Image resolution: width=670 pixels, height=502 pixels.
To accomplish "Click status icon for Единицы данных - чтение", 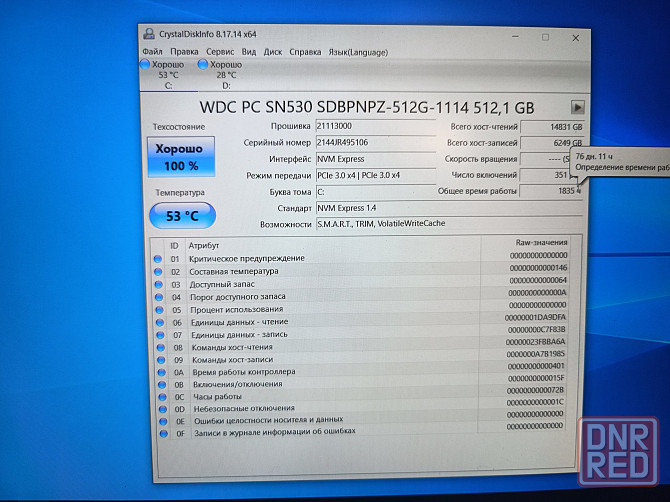I will pos(160,323).
